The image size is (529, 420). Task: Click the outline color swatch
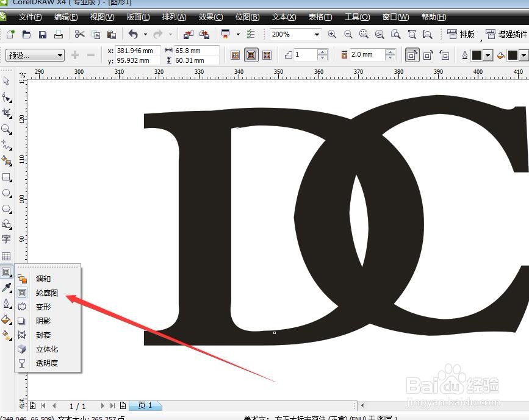(x=477, y=55)
